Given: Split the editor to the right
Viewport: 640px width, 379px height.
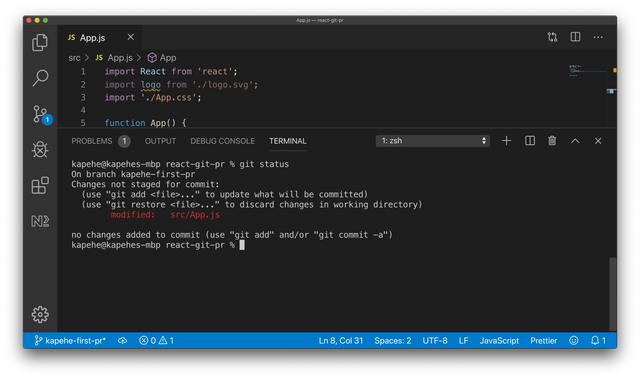Looking at the screenshot, I should [x=575, y=37].
